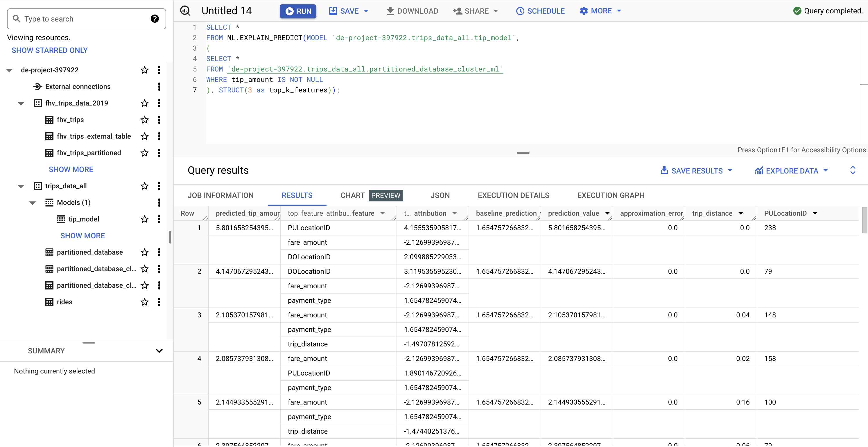Switch to CHART preview tab
The image size is (868, 447).
pos(371,196)
